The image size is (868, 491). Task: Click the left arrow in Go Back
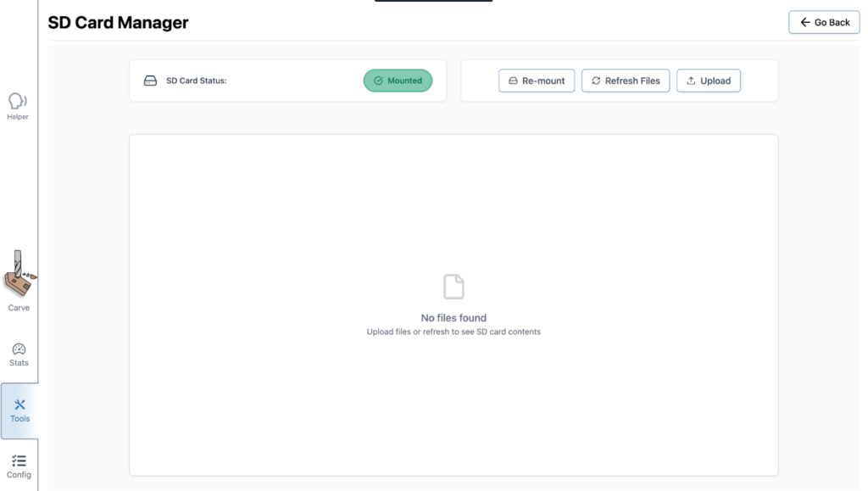804,22
